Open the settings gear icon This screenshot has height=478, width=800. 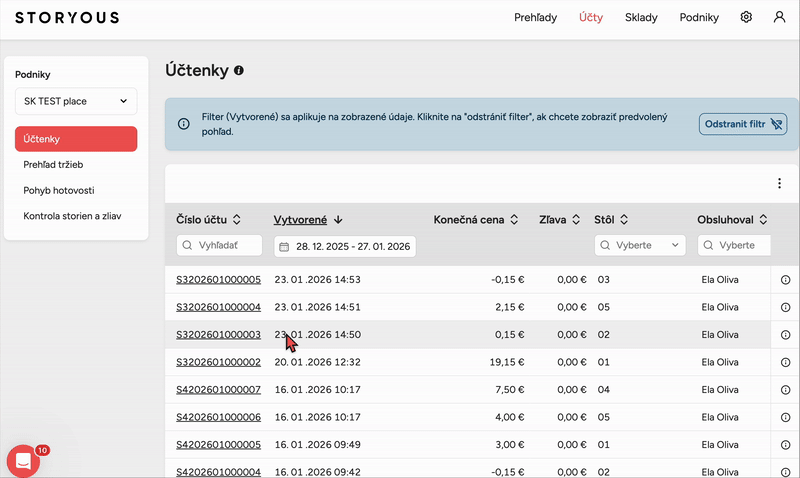coord(746,17)
